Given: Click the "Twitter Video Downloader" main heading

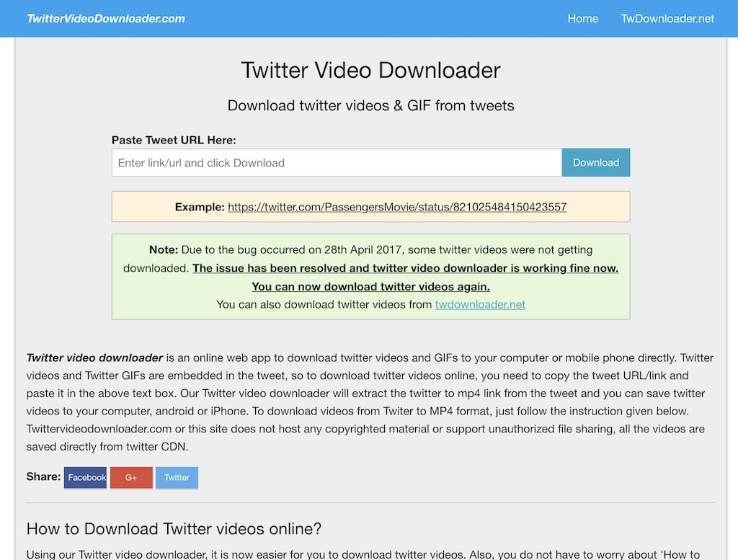Looking at the screenshot, I should click(x=371, y=71).
